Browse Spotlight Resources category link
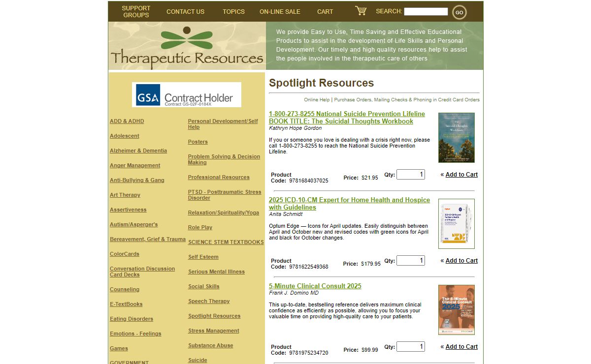 214,316
